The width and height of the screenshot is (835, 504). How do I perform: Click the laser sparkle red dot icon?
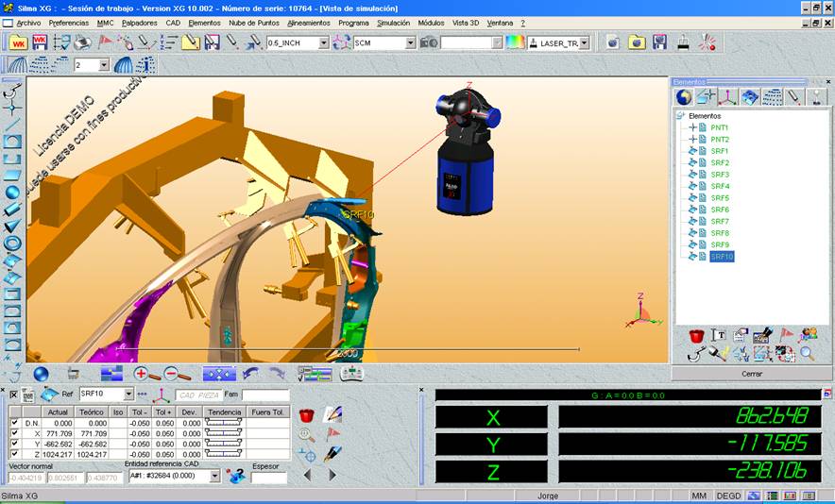click(707, 42)
